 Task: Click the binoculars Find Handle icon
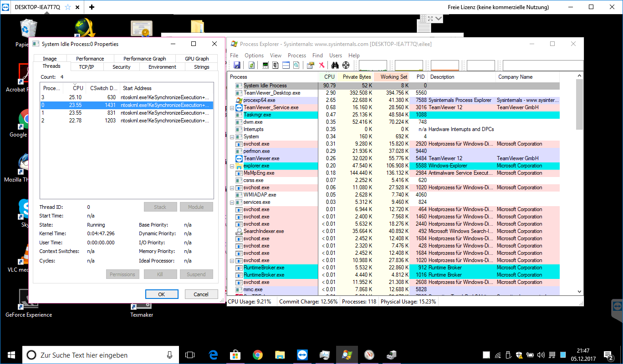click(x=335, y=66)
